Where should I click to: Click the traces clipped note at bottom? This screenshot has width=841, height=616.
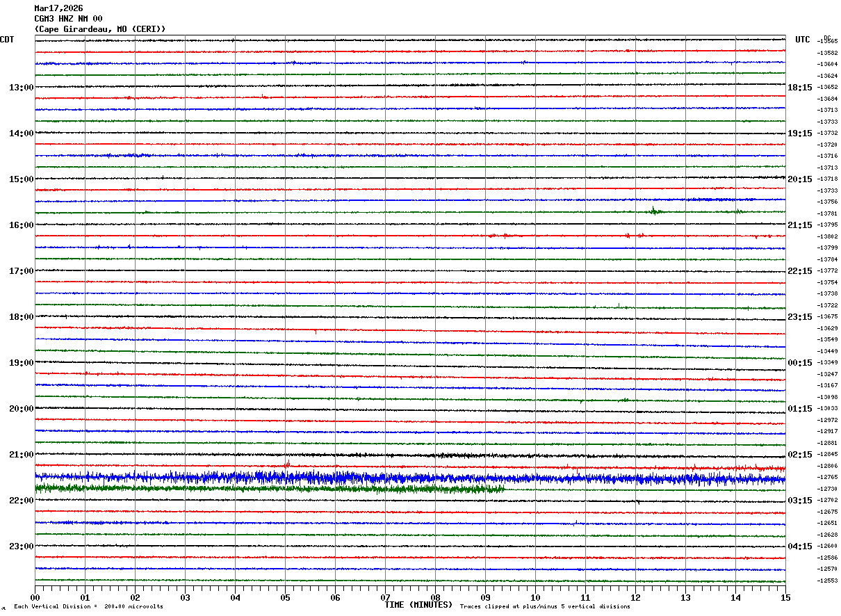(x=545, y=607)
